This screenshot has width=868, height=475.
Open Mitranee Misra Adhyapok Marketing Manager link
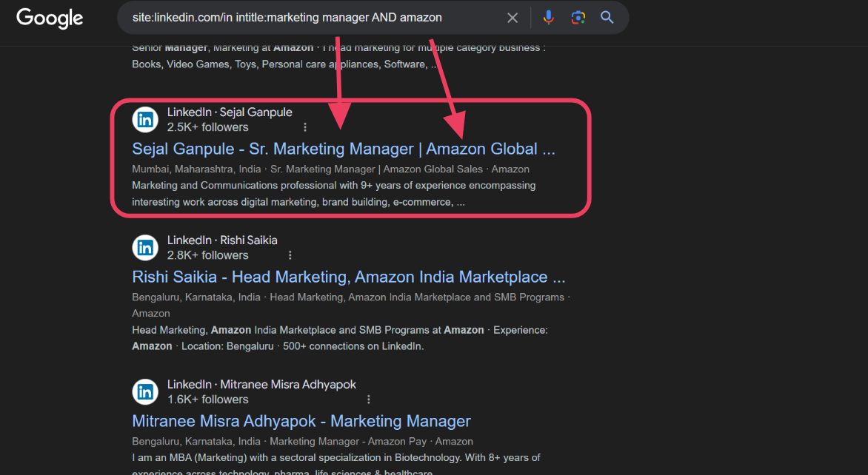pyautogui.click(x=301, y=422)
